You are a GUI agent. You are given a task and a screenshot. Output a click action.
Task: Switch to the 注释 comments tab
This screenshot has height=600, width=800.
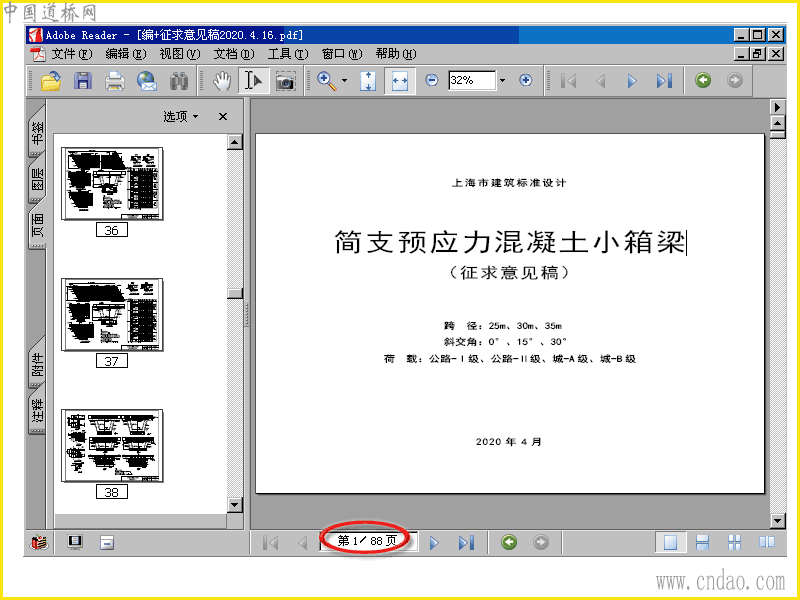pos(38,411)
